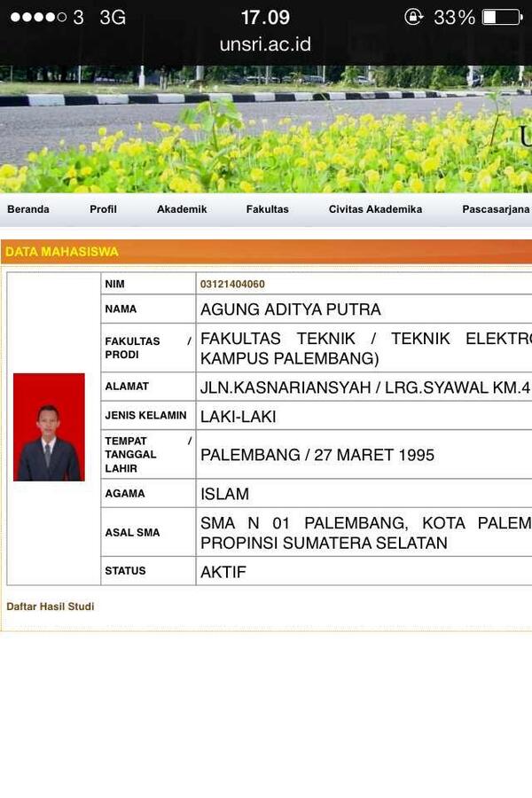The height and width of the screenshot is (798, 532).
Task: Tap the student photo thumbnail
Action: (x=49, y=427)
